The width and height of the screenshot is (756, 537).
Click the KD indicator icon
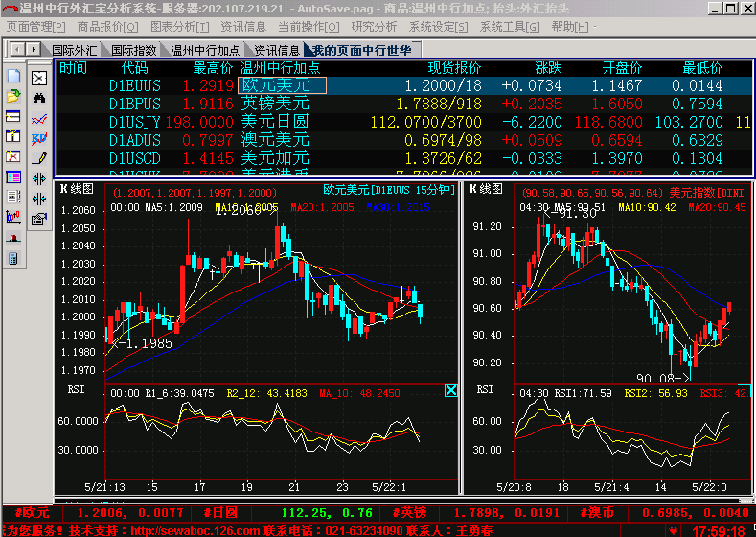[39, 138]
